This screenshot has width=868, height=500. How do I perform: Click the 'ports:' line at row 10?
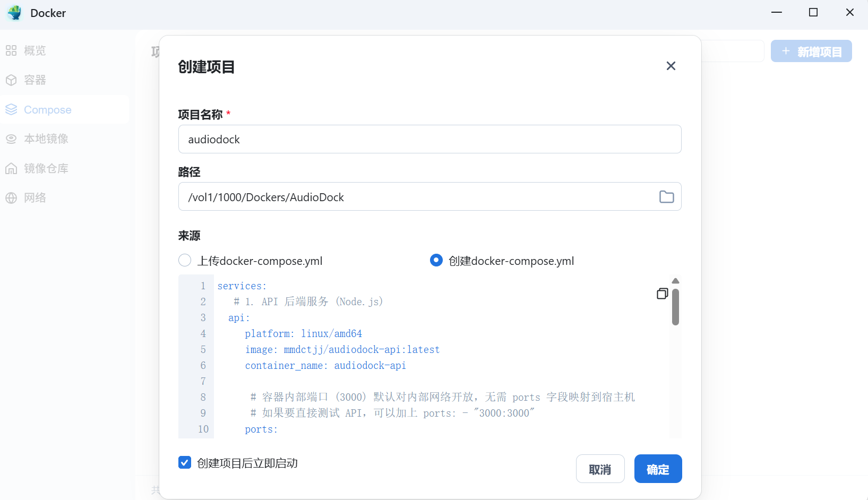[x=261, y=429]
